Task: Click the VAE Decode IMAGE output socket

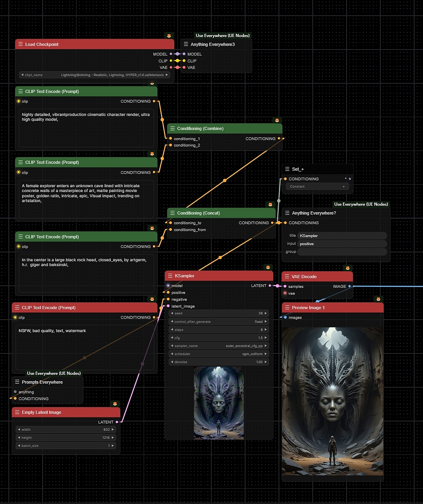Action: [x=349, y=286]
